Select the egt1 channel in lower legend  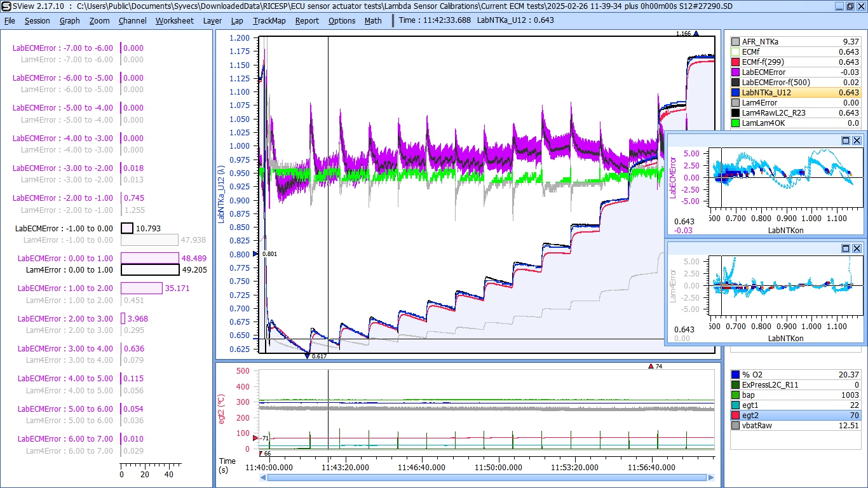(x=750, y=405)
